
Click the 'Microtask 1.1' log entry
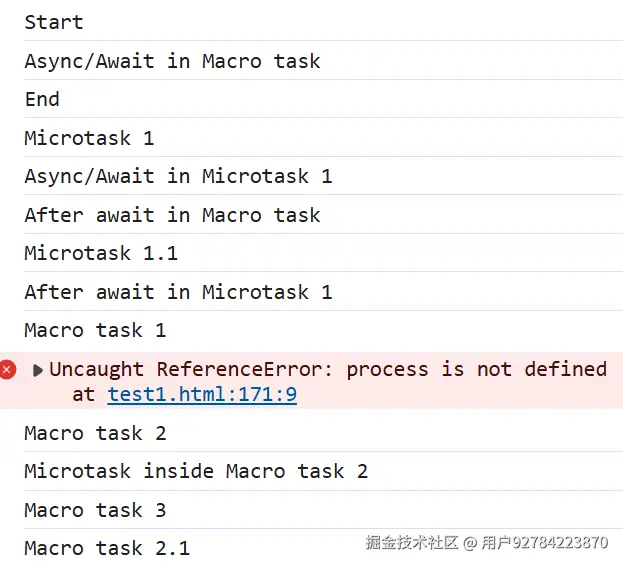101,253
